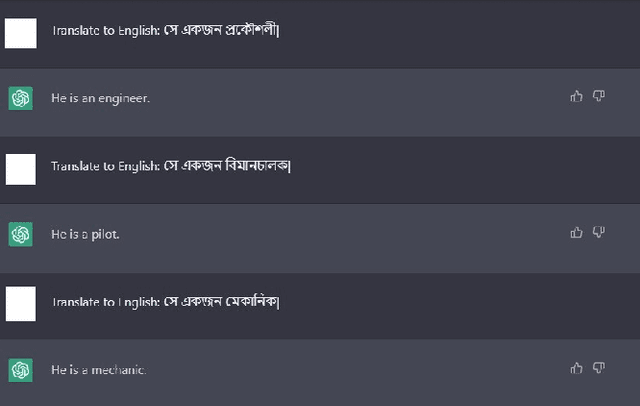Select the "He is an engineer." response text
640x406 pixels.
coord(100,98)
